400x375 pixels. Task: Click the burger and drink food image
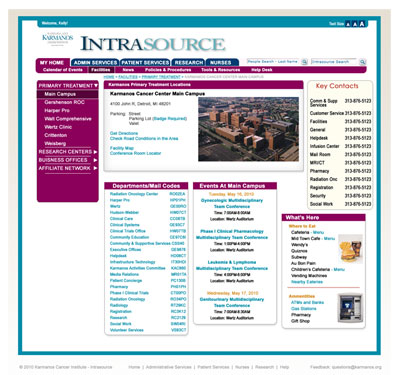click(x=350, y=249)
